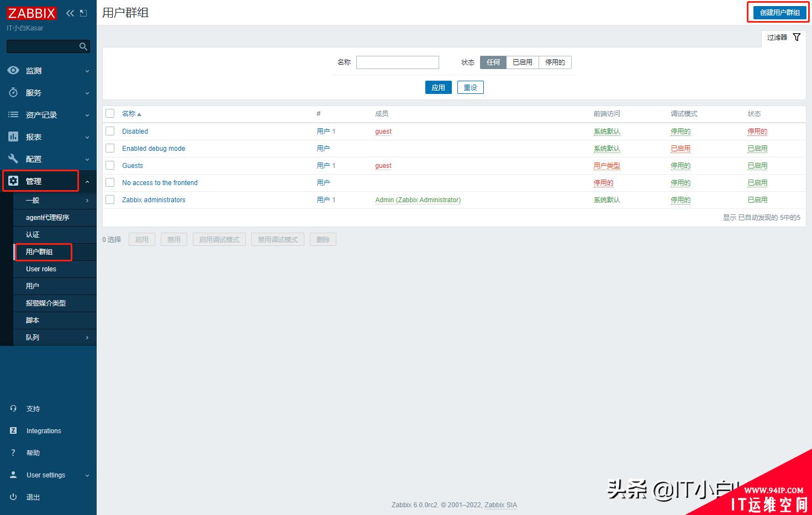The width and height of the screenshot is (812, 515).
Task: Open the 脚本 menu item
Action: (x=55, y=320)
